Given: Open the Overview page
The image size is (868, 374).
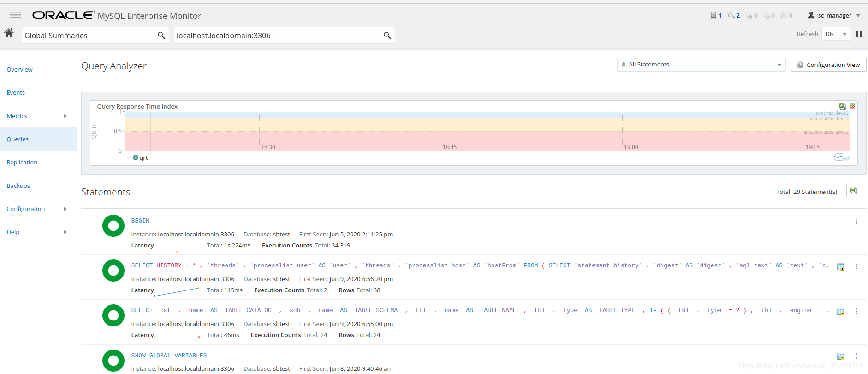Looking at the screenshot, I should pos(20,69).
